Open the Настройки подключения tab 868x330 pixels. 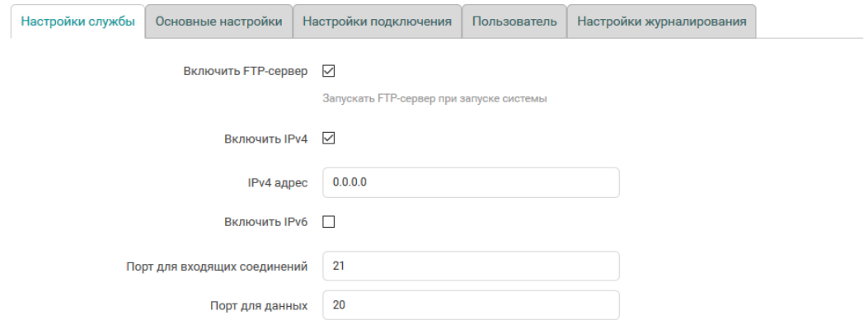pos(377,22)
